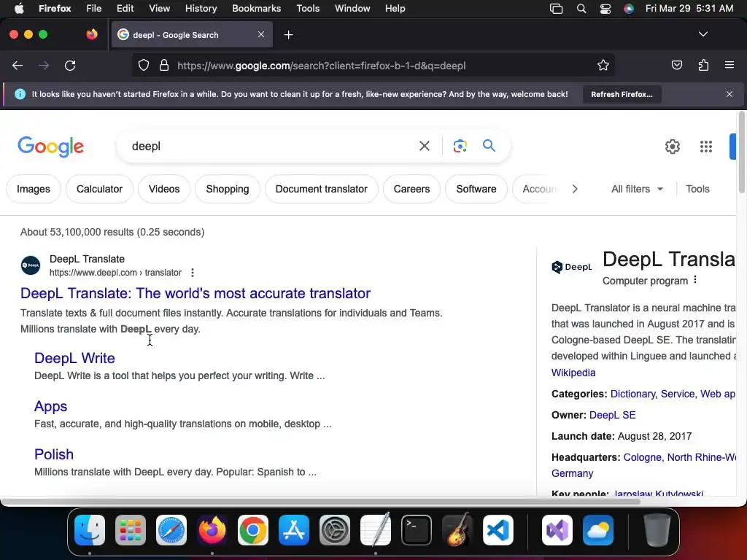Open more options beside Computer program

tap(695, 280)
